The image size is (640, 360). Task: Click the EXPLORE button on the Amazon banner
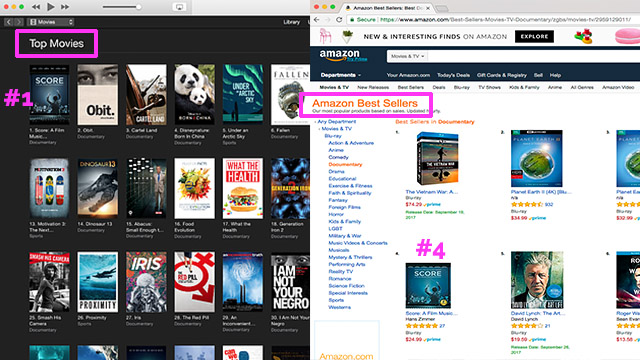pyautogui.click(x=534, y=36)
